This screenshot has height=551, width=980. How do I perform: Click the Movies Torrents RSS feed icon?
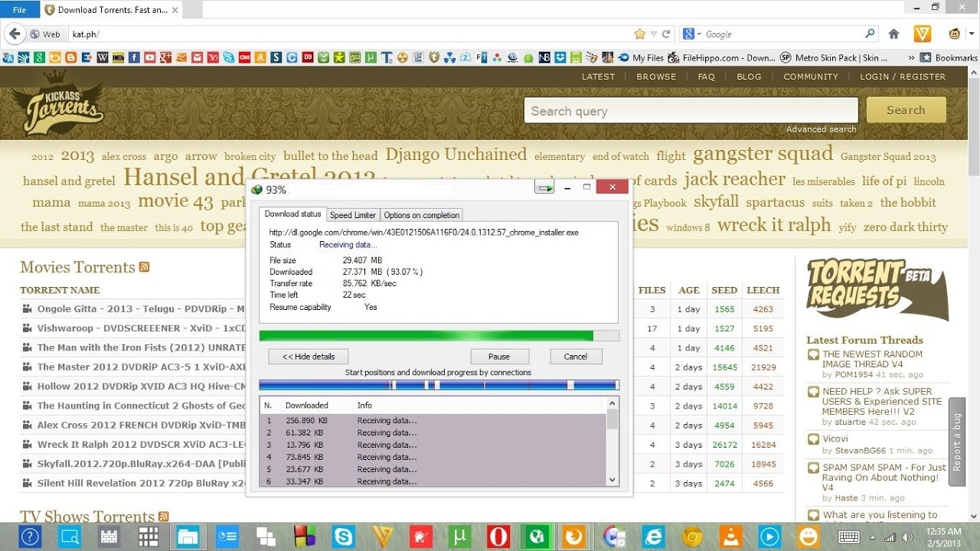(x=144, y=267)
